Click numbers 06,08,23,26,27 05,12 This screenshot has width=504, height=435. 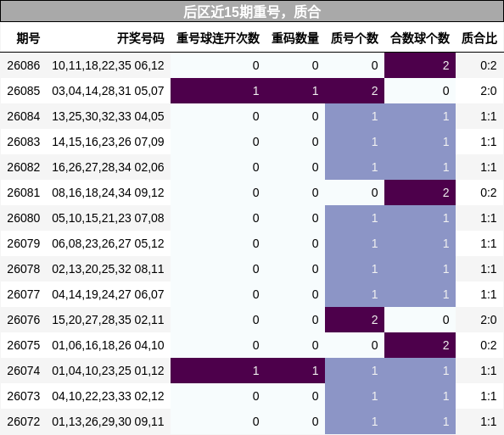point(108,243)
